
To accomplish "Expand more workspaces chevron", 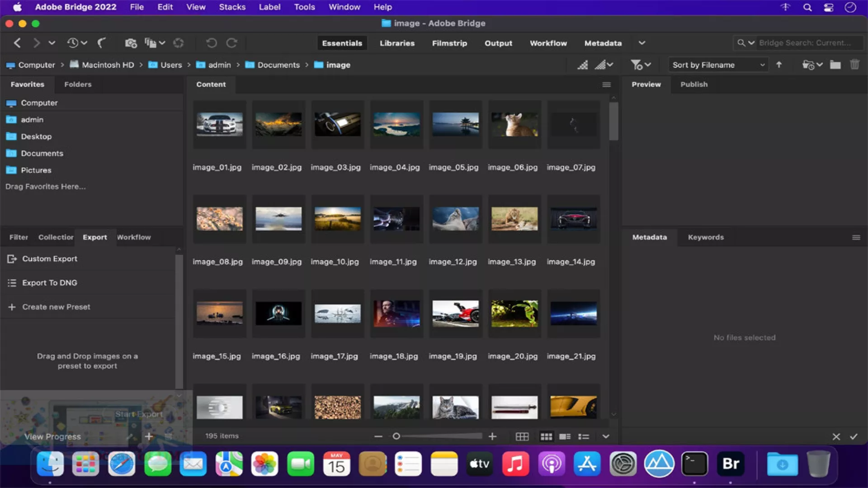I will (x=642, y=43).
